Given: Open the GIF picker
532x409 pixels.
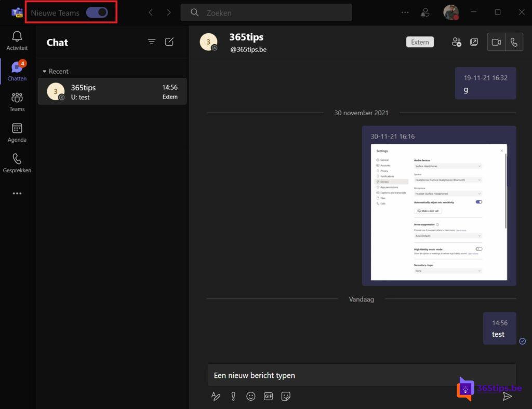Looking at the screenshot, I should click(x=269, y=396).
